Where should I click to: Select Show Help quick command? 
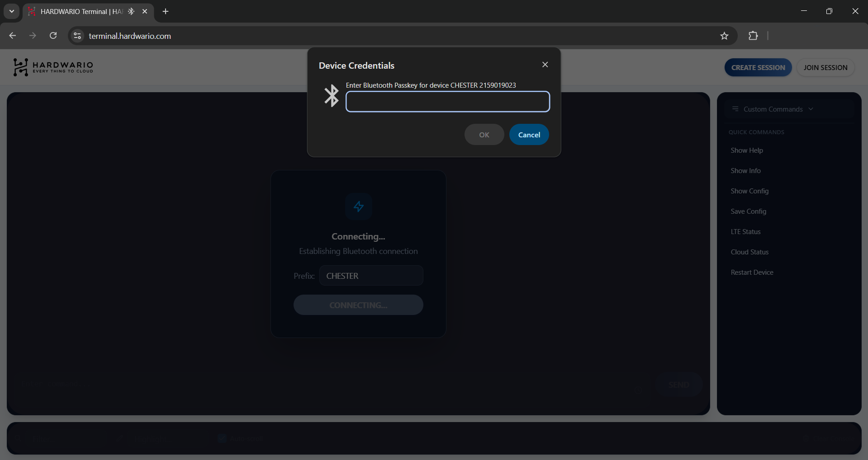click(x=747, y=150)
